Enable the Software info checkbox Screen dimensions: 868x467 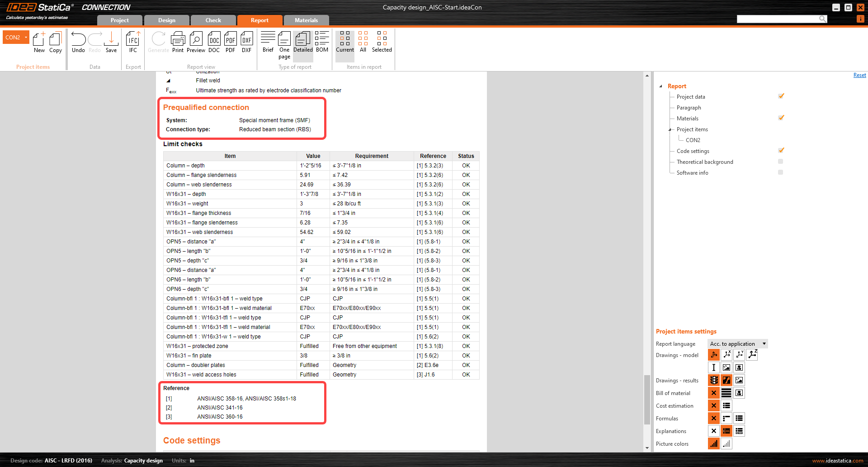pos(780,172)
